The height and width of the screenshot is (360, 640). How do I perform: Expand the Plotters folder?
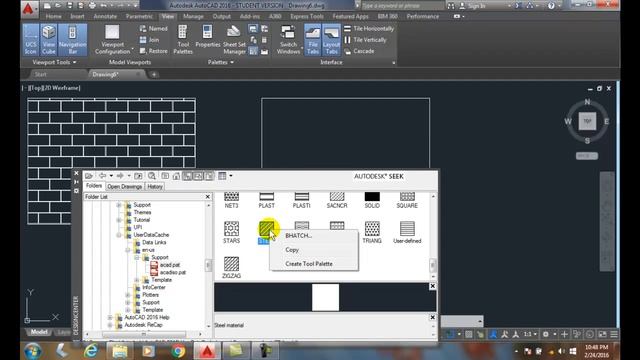click(127, 295)
